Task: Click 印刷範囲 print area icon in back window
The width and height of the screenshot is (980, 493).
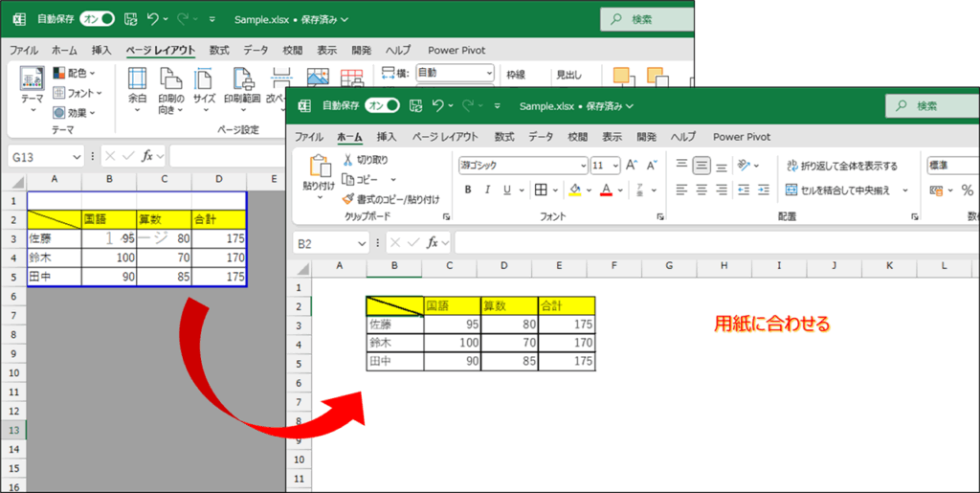Action: (x=243, y=78)
